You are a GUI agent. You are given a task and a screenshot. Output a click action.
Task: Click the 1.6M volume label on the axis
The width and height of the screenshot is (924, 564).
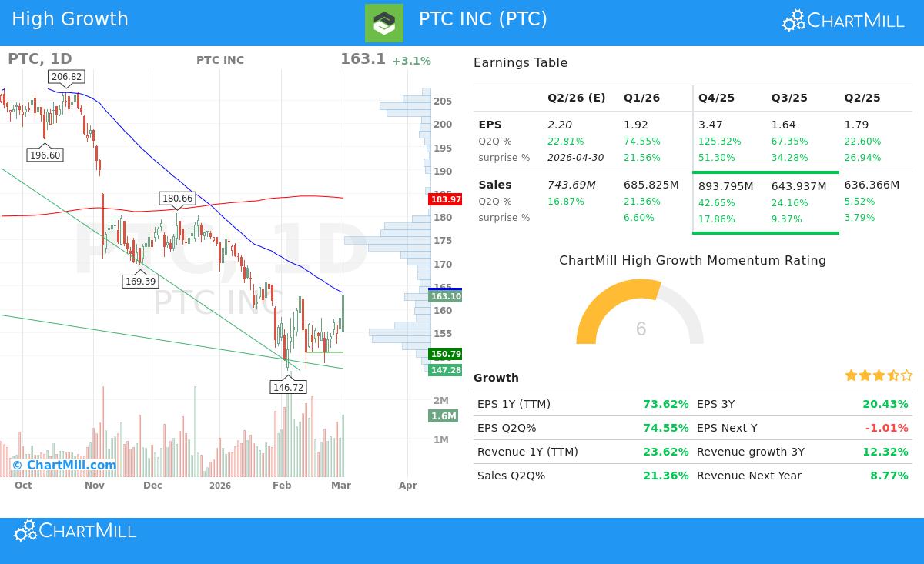coord(442,416)
